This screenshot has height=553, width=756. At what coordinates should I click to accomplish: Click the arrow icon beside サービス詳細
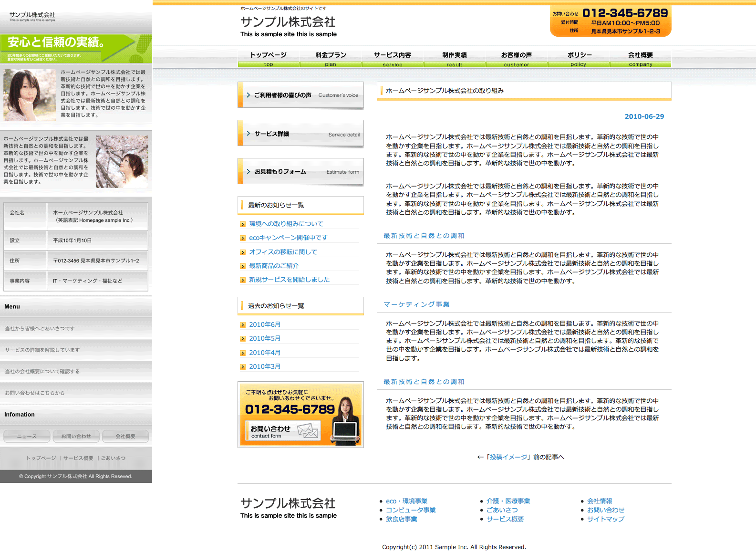pyautogui.click(x=249, y=134)
